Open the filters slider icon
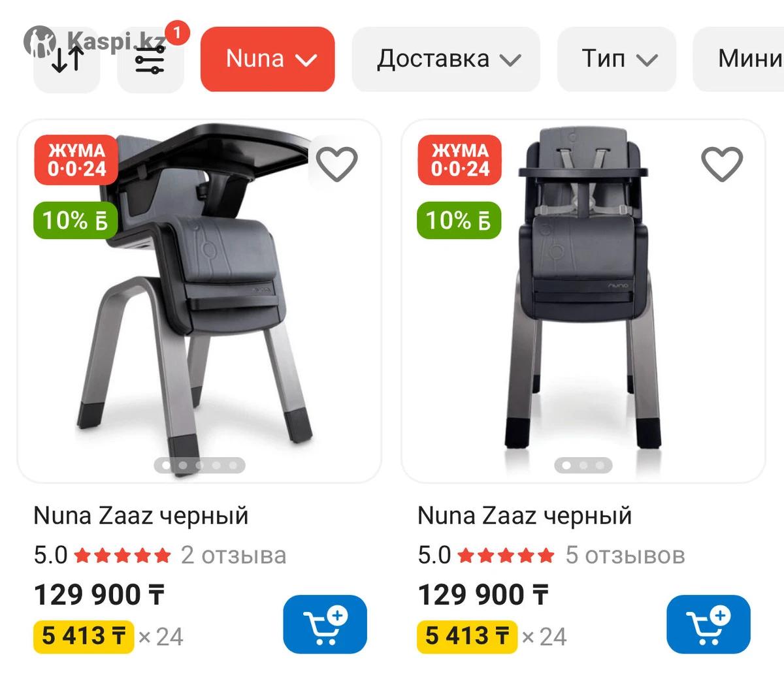This screenshot has height=683, width=784. point(150,59)
